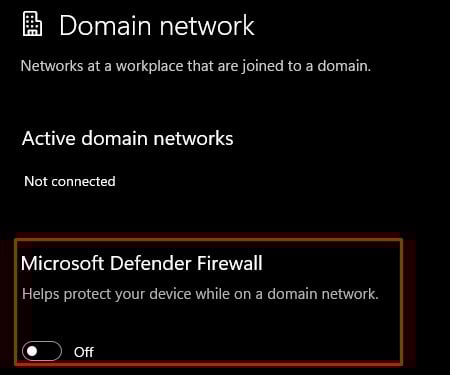This screenshot has width=450, height=375.
Task: Select the Not connected status text
Action: point(70,181)
